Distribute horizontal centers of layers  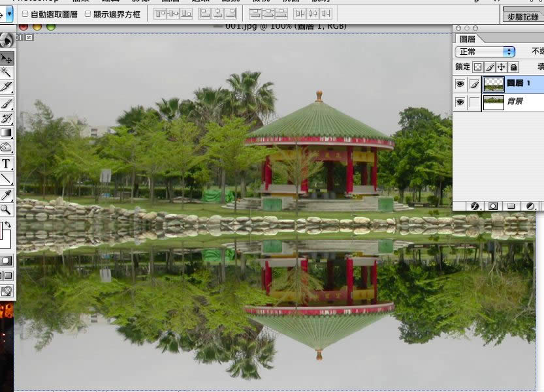[x=313, y=14]
